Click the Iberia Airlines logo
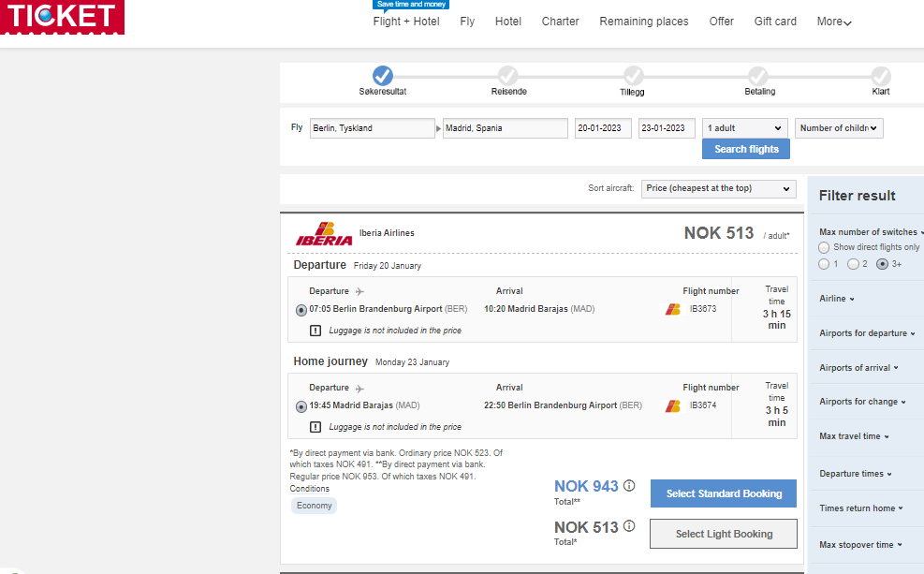924x574 pixels. [324, 234]
